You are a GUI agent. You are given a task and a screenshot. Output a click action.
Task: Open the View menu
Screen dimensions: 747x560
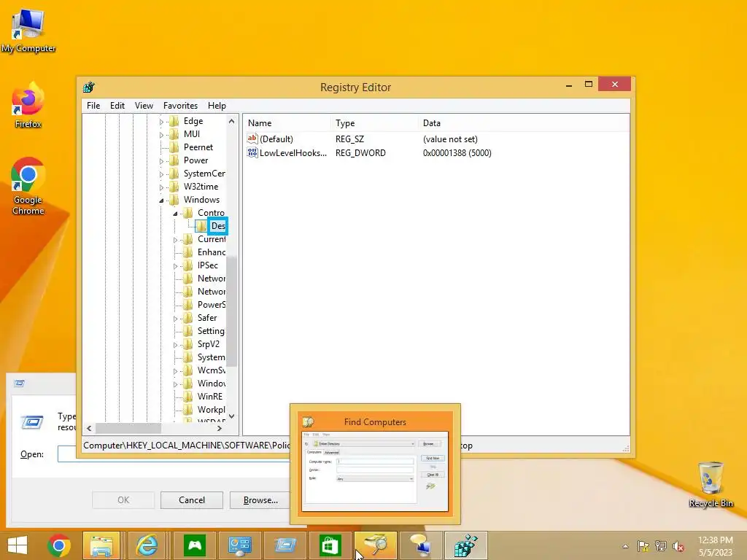(x=144, y=106)
